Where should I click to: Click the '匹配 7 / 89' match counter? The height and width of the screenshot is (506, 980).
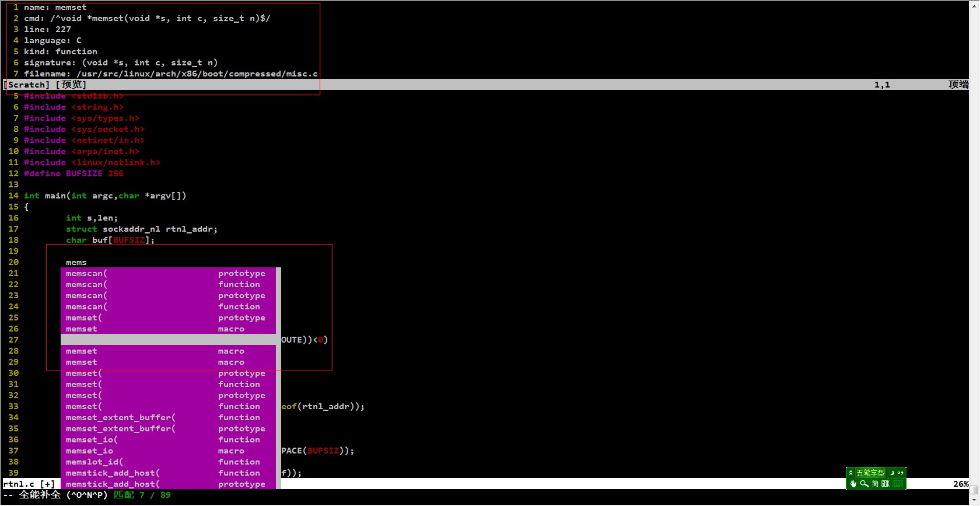pyautogui.click(x=142, y=495)
